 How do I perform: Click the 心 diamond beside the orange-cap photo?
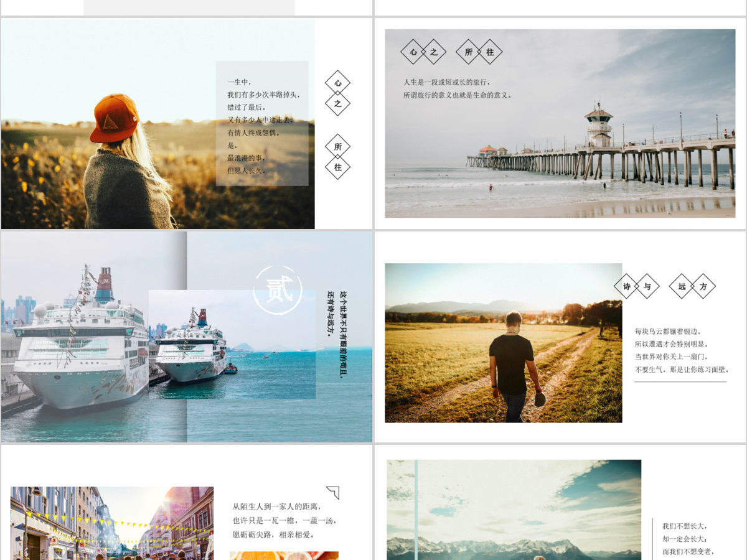pyautogui.click(x=338, y=83)
